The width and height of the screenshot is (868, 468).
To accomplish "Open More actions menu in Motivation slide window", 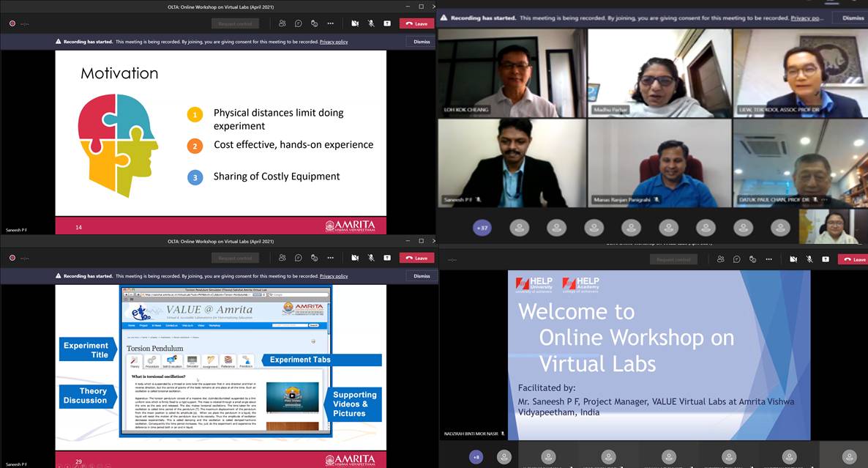I will 331,23.
